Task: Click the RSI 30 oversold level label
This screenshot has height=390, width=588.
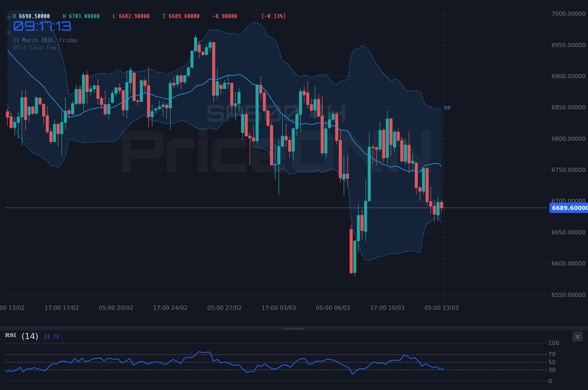Action: click(x=552, y=370)
